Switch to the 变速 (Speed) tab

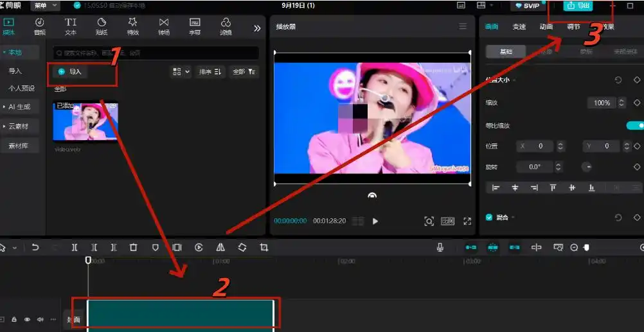point(519,27)
